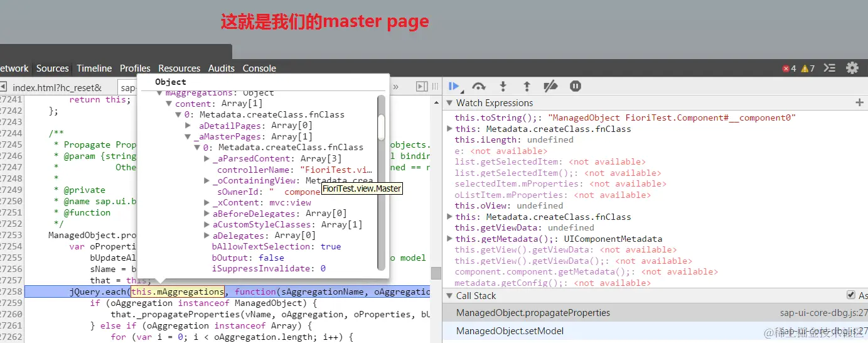The width and height of the screenshot is (868, 343).
Task: Show console drawer icon
Action: tap(829, 68)
